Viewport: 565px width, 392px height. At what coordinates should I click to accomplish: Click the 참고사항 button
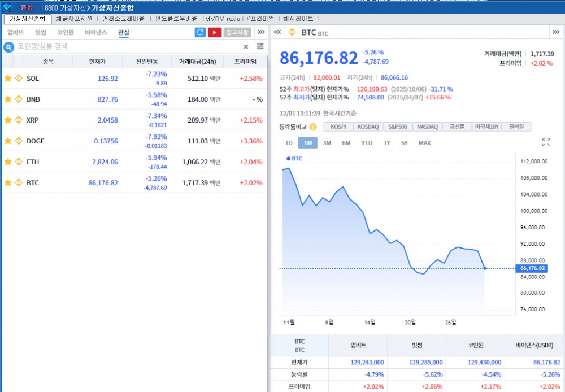pos(237,32)
